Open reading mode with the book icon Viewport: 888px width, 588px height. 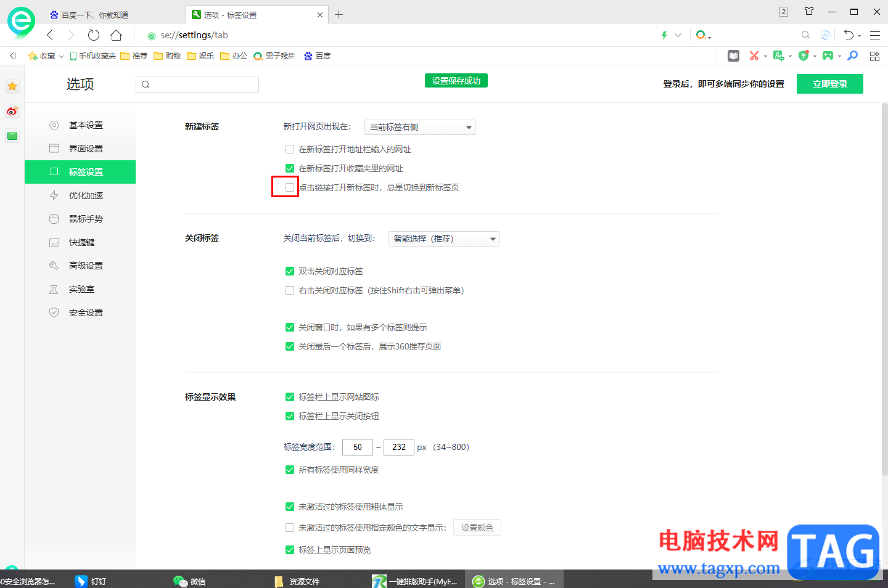coord(733,55)
